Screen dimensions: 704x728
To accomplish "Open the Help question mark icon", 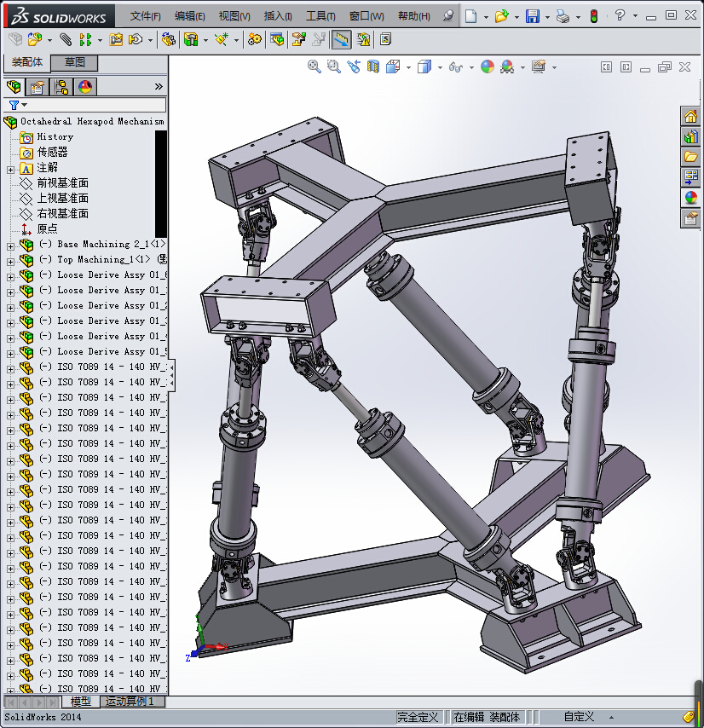I will point(620,16).
